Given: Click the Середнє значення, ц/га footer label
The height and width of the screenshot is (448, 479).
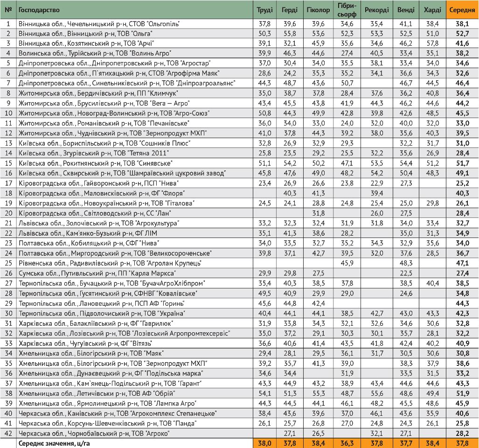Looking at the screenshot, I should coord(54,444).
